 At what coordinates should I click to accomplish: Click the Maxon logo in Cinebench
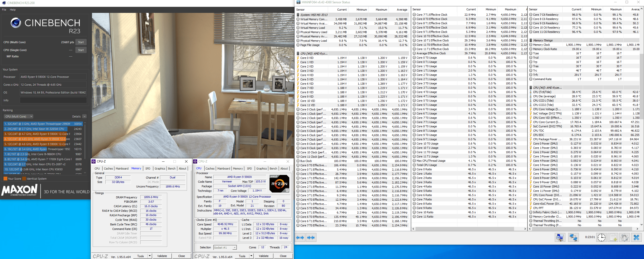coord(20,190)
